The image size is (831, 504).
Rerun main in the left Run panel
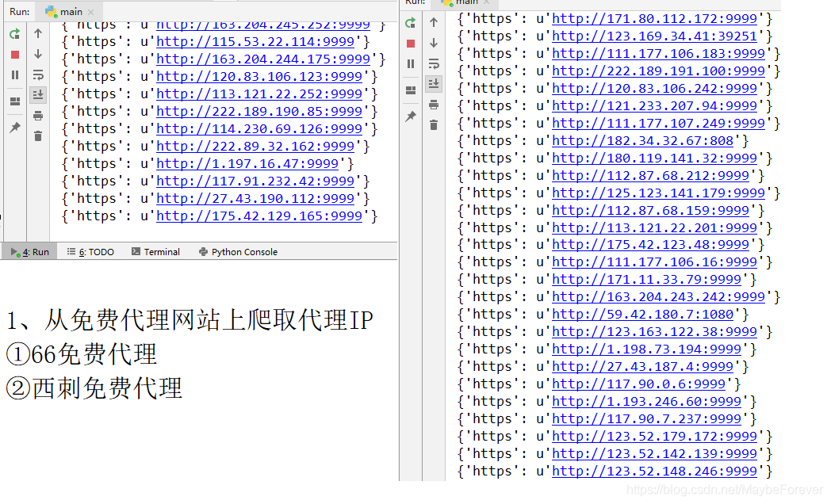click(x=15, y=34)
